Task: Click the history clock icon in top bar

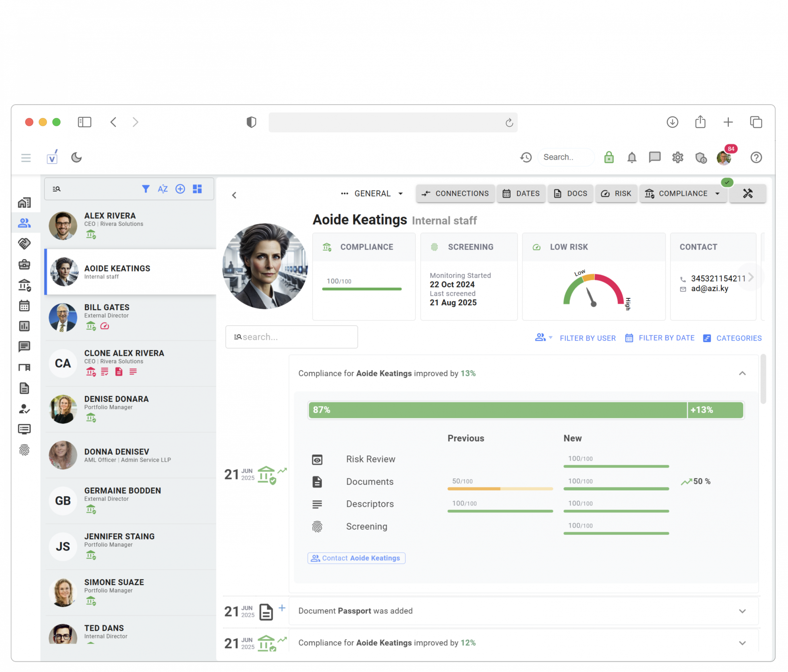Action: pos(526,157)
